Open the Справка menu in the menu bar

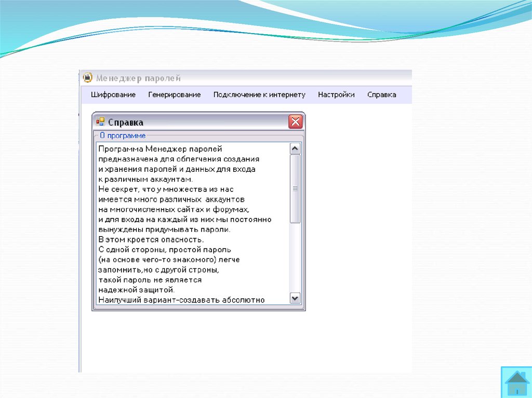381,94
